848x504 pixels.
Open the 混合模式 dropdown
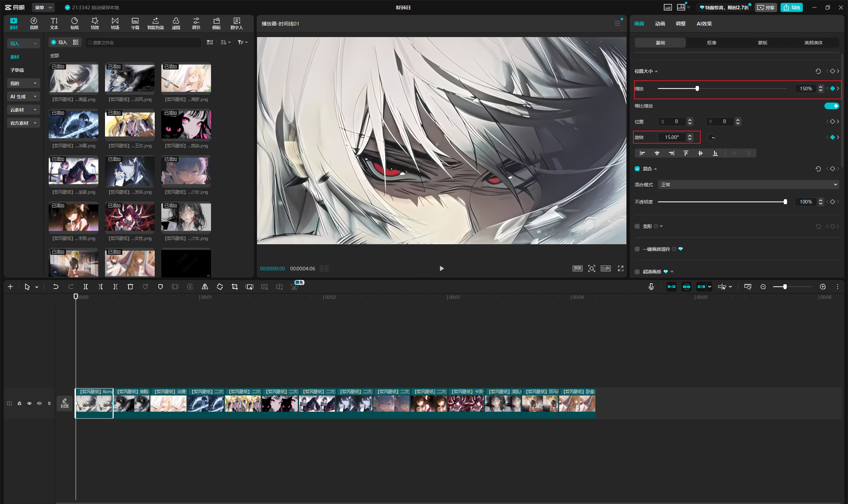[748, 184]
